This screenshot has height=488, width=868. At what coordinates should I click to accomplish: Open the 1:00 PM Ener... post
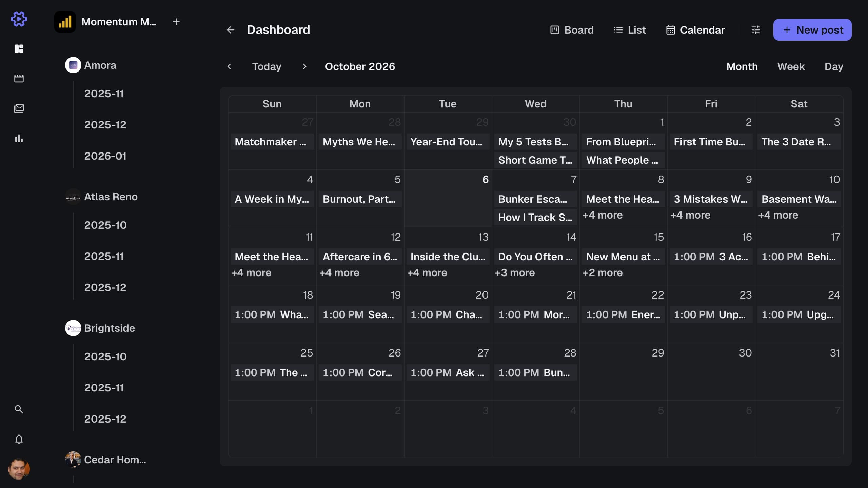[x=623, y=314]
